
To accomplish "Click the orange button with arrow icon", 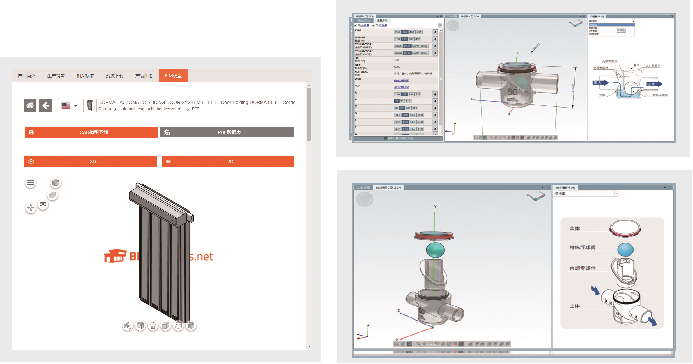I will (228, 161).
